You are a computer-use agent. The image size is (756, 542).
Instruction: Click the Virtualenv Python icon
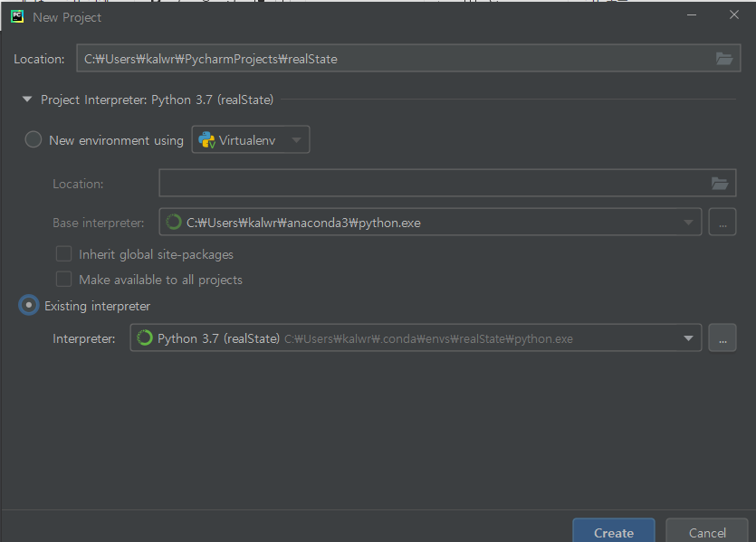(206, 140)
